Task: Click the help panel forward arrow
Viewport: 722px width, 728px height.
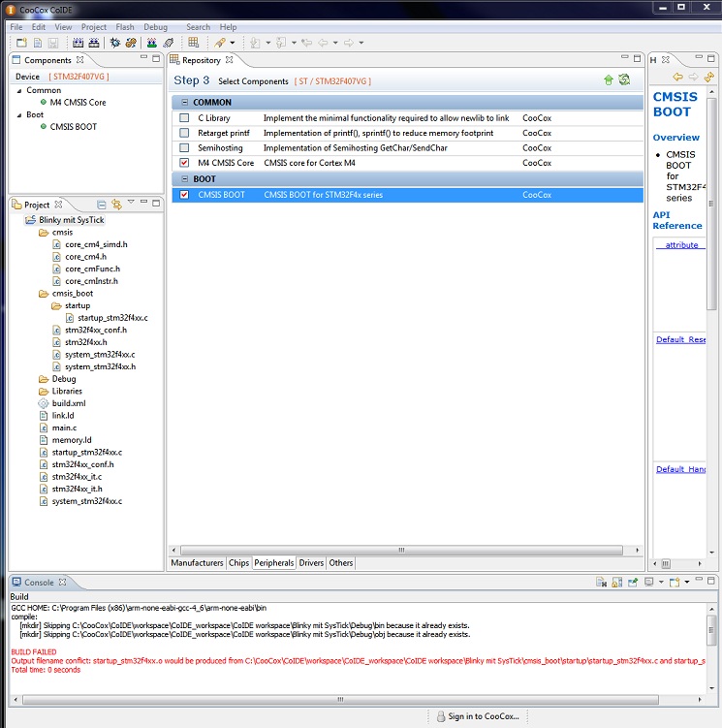Action: [693, 77]
